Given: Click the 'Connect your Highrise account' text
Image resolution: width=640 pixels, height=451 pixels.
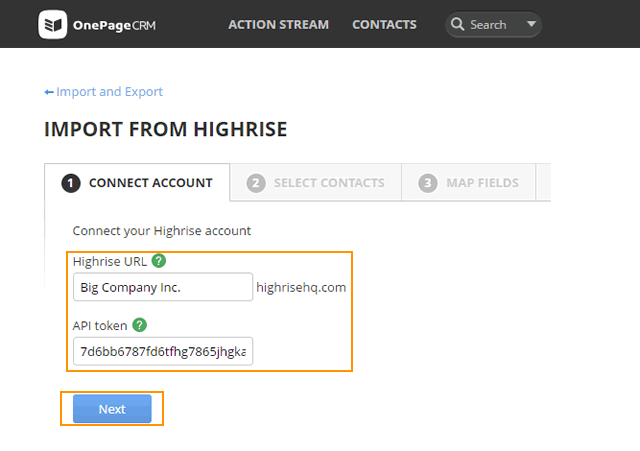Looking at the screenshot, I should click(162, 231).
